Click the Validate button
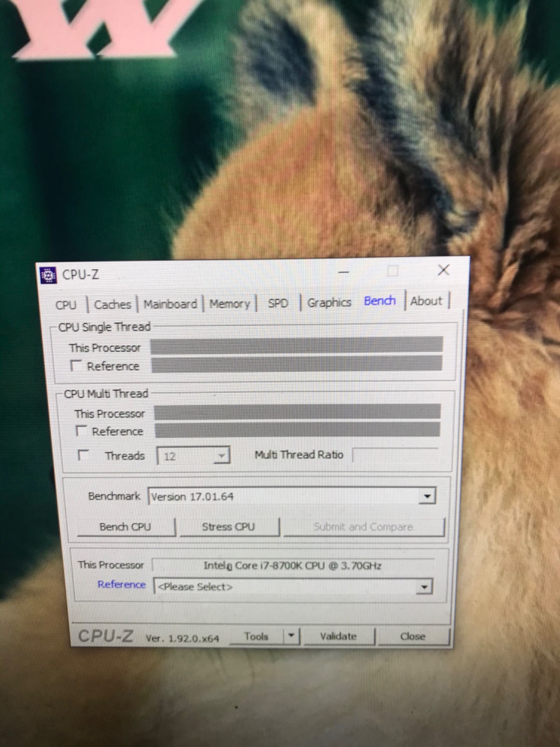The image size is (560, 747). (x=338, y=636)
